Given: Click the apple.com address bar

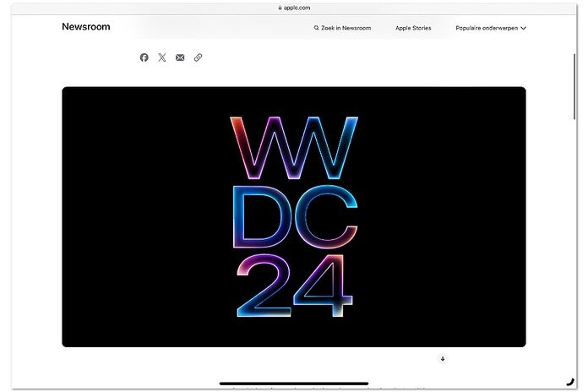Looking at the screenshot, I should [x=294, y=8].
